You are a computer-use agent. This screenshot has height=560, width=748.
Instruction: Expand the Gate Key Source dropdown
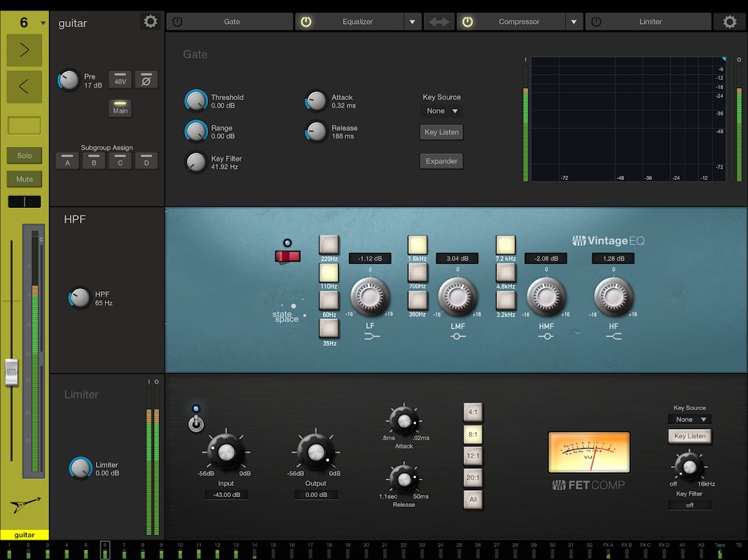[x=443, y=111]
